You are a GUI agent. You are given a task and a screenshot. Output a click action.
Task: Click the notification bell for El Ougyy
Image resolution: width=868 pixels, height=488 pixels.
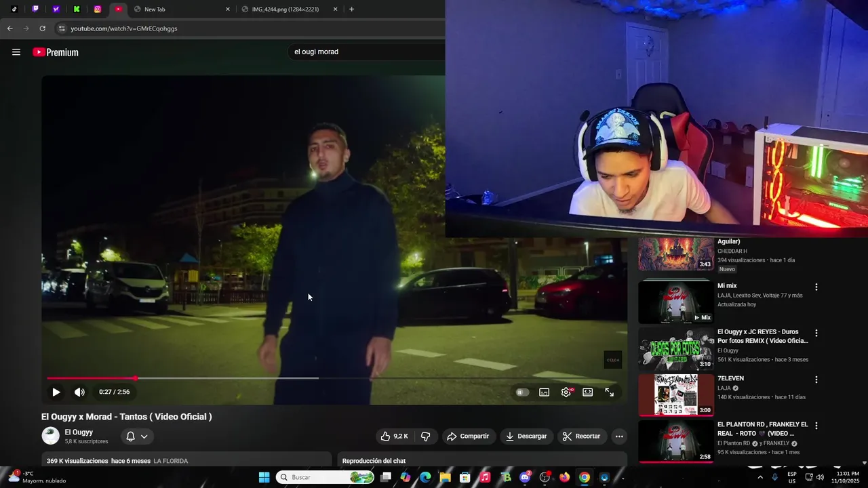point(130,436)
